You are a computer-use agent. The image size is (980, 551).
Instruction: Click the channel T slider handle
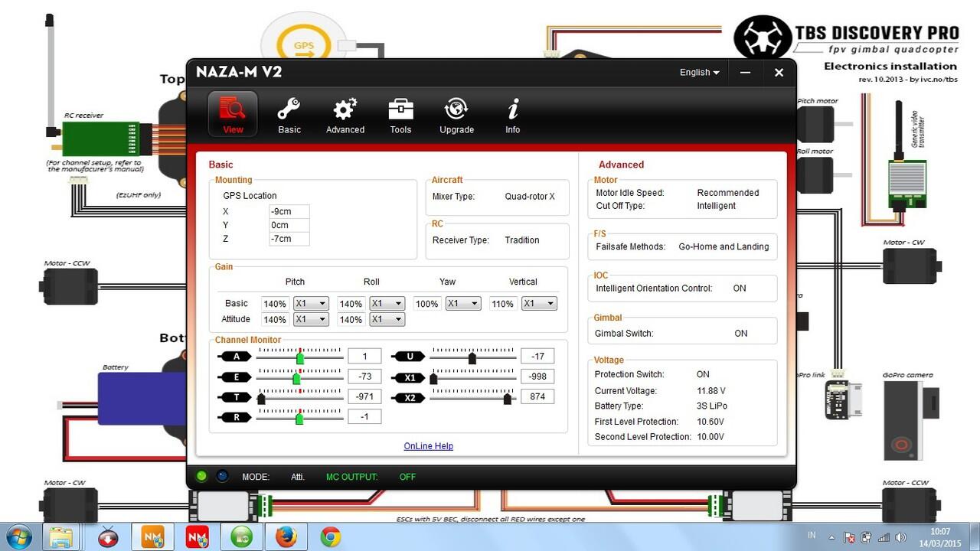pyautogui.click(x=261, y=398)
